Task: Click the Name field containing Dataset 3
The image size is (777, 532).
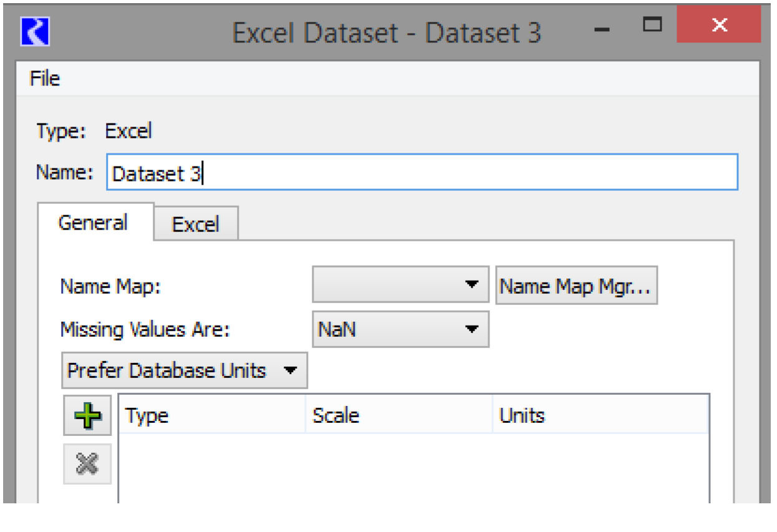Action: 422,172
